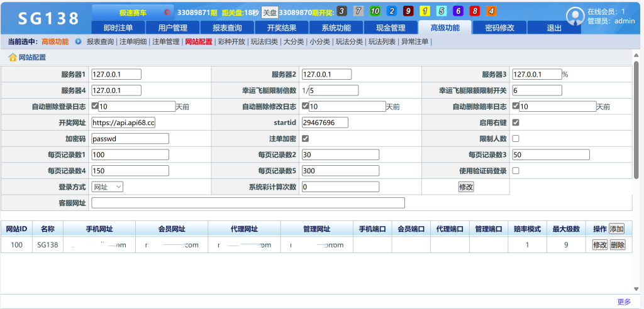Uncheck the 注单加密 checkbox
The height and width of the screenshot is (309, 644).
(306, 138)
